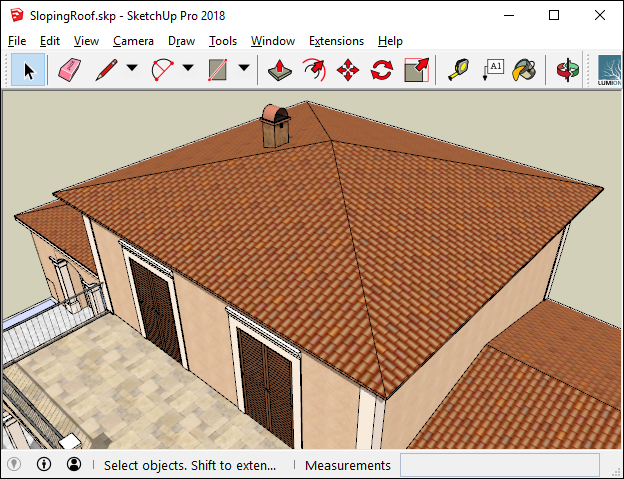Click the signed-in user profile icon
Screen dimensions: 624x479
tap(74, 465)
